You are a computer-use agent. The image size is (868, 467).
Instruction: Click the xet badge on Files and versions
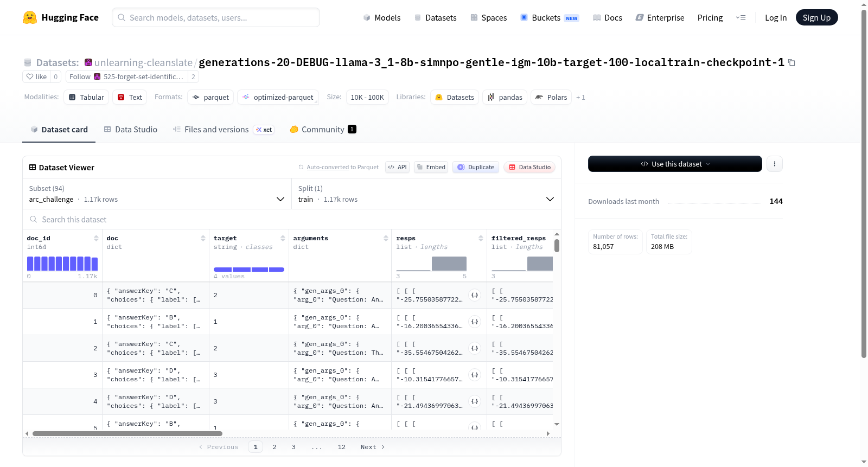click(x=264, y=130)
